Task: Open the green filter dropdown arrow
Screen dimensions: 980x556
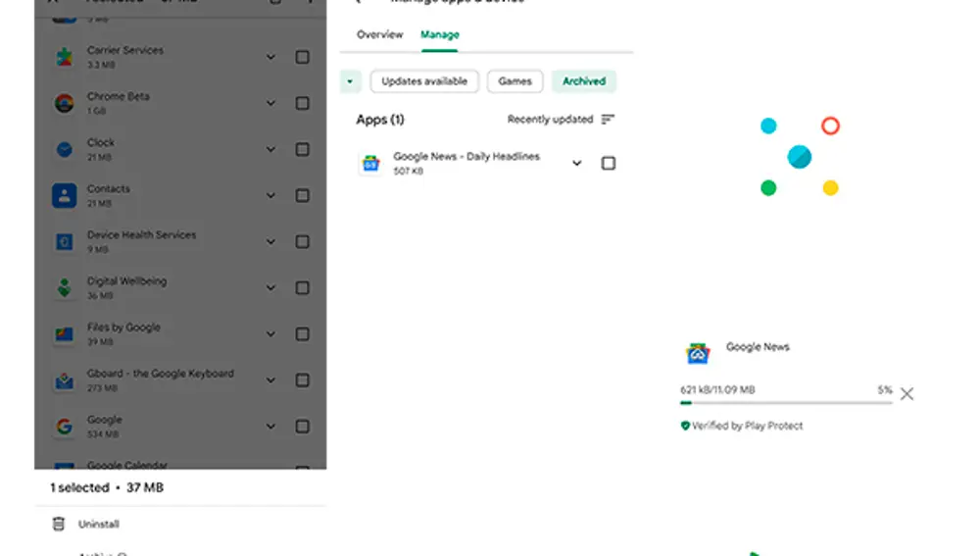Action: pos(350,81)
